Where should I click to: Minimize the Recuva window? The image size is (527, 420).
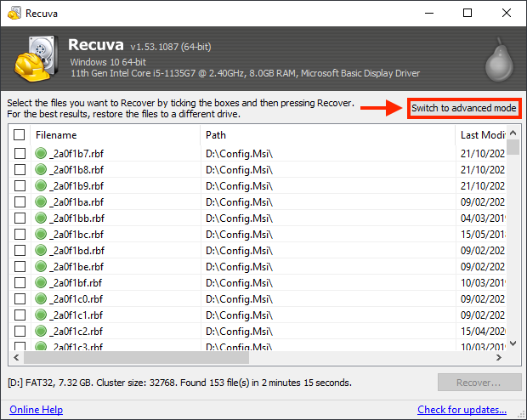click(x=429, y=13)
